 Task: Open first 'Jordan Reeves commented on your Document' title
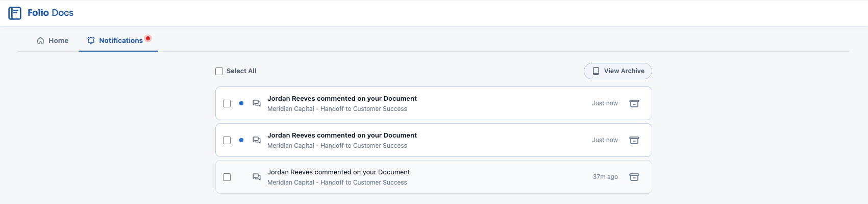coord(342,99)
